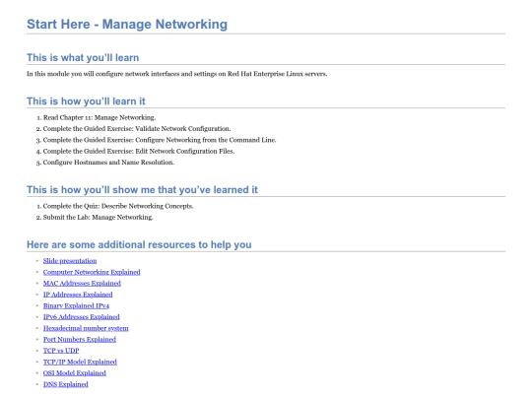Click the 'This is what you'll learn' heading

pyautogui.click(x=83, y=57)
